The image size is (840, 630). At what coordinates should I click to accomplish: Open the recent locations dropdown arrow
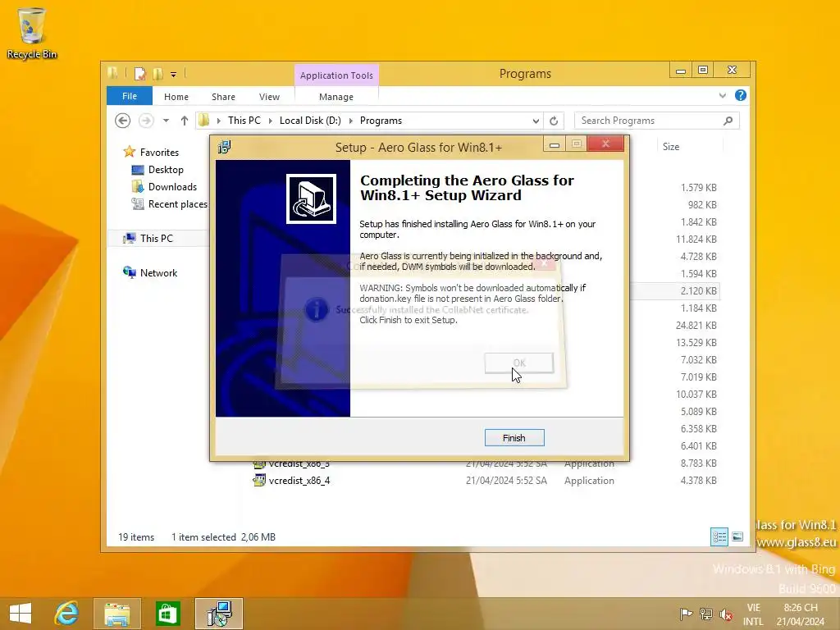point(166,121)
